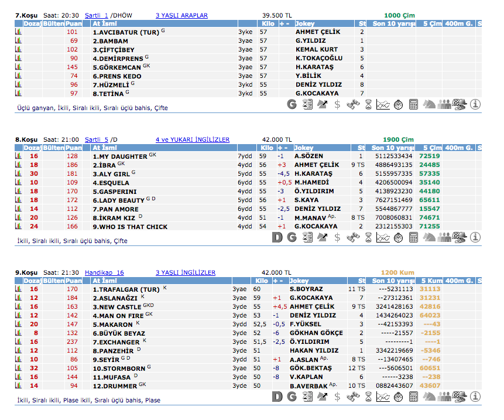Screen dimensions: 504x420
Task: Click the dollar sign icon in race 7
Action: coord(337,104)
